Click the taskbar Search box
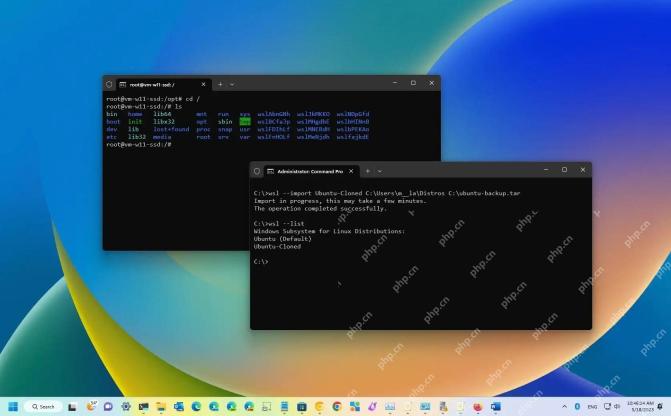This screenshot has width=671, height=416. pos(43,407)
